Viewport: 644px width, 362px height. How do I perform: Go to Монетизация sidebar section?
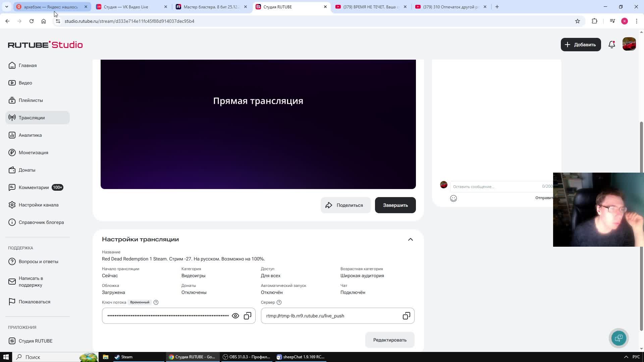[33, 153]
